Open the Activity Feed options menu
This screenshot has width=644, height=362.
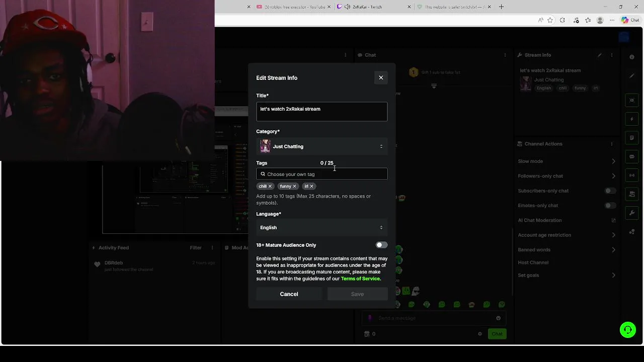tap(212, 248)
